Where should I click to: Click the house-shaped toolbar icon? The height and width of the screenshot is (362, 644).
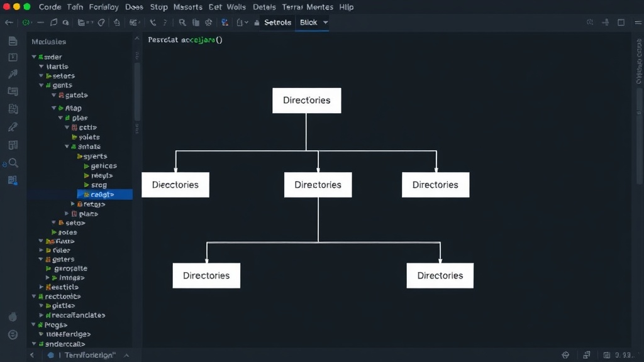click(x=116, y=23)
